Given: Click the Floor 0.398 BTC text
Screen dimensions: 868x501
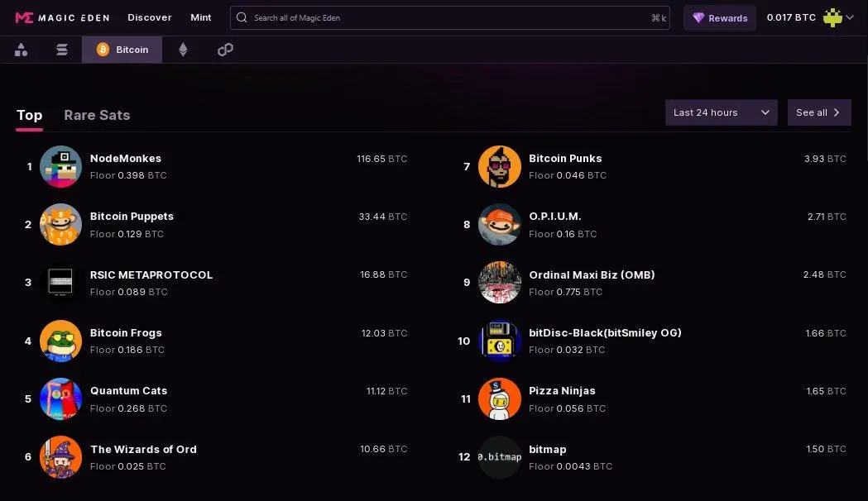Looking at the screenshot, I should pyautogui.click(x=128, y=175).
